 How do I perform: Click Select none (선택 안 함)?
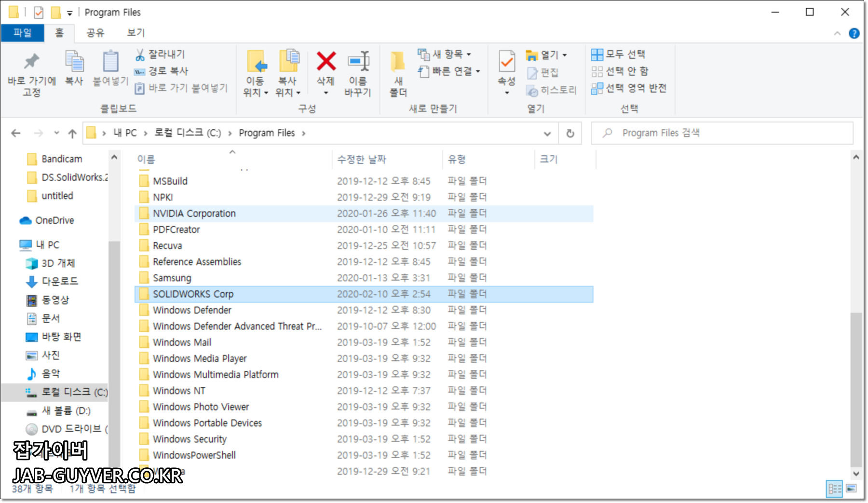coord(620,71)
